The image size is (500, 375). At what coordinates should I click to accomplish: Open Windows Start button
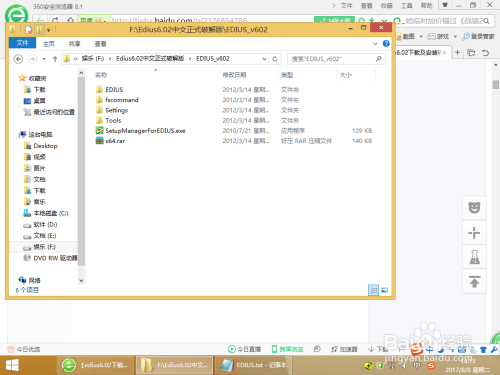click(x=12, y=365)
